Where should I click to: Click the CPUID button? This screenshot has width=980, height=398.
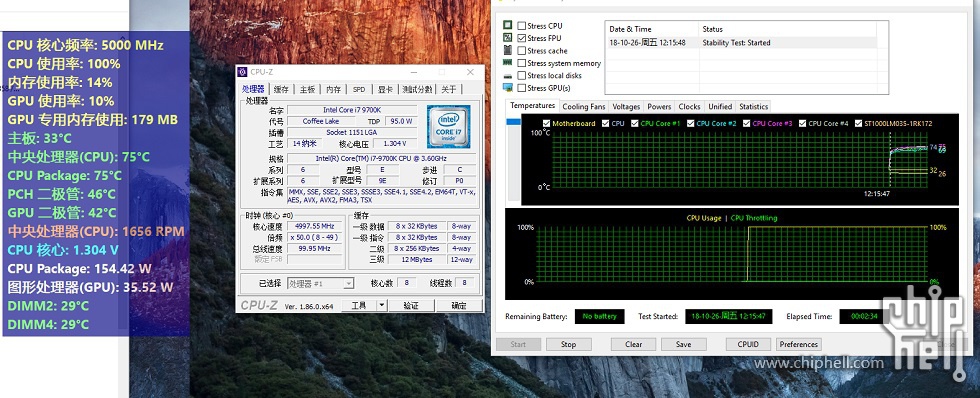748,344
